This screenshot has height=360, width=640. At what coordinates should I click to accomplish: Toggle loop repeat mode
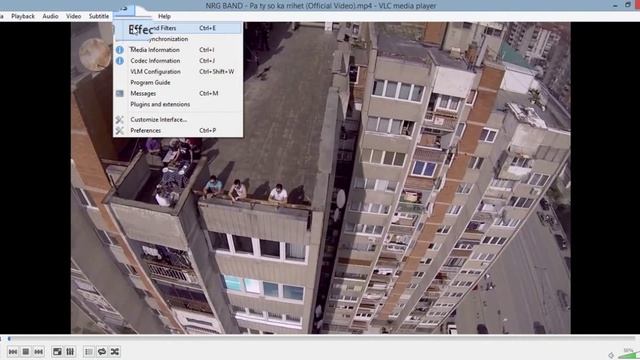pyautogui.click(x=102, y=351)
